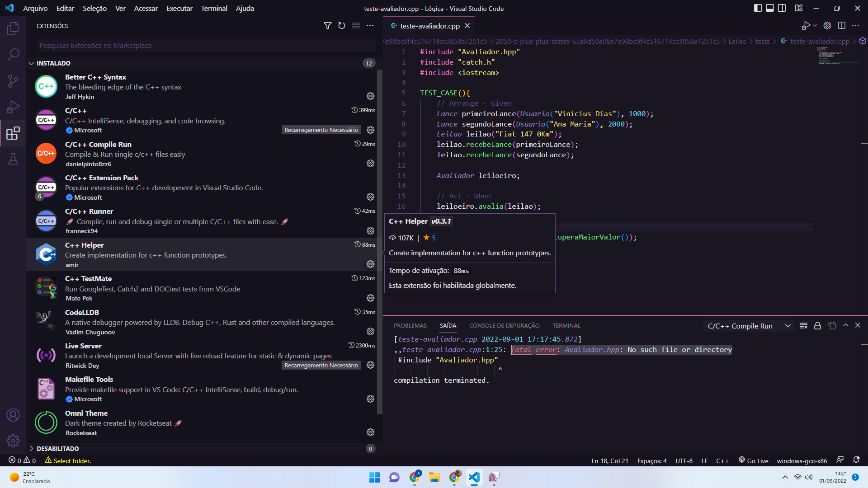Image resolution: width=868 pixels, height=488 pixels.
Task: Switch to CONSOLE DE DEPURAÇÃO tab
Action: (504, 326)
